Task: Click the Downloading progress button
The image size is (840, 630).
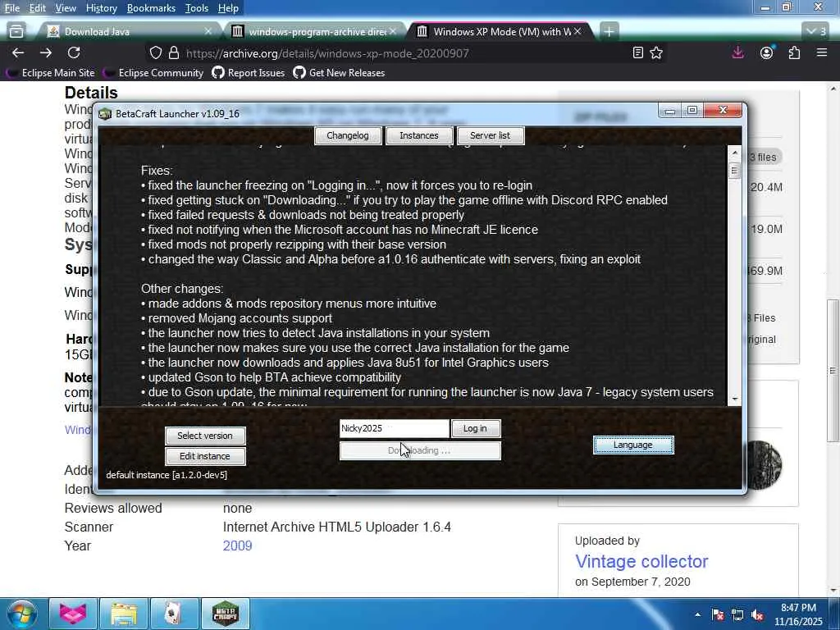Action: tap(420, 450)
